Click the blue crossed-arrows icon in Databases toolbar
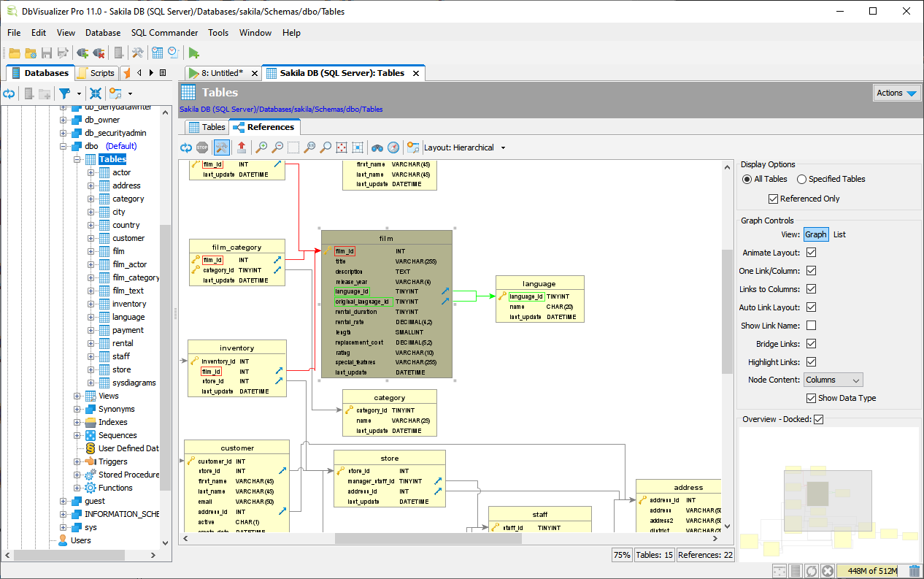The width and height of the screenshot is (924, 579). coord(95,93)
